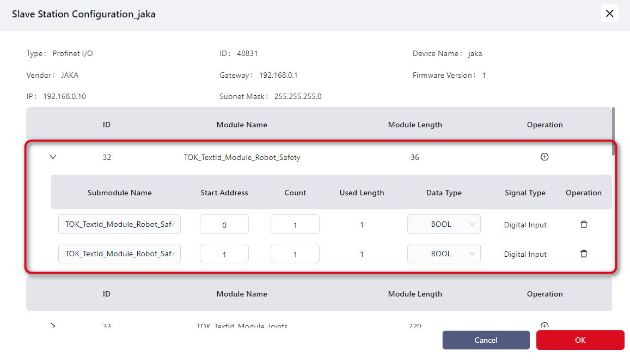Click second row Start Address field
Screen dimensions: 630x364
pyautogui.click(x=224, y=254)
